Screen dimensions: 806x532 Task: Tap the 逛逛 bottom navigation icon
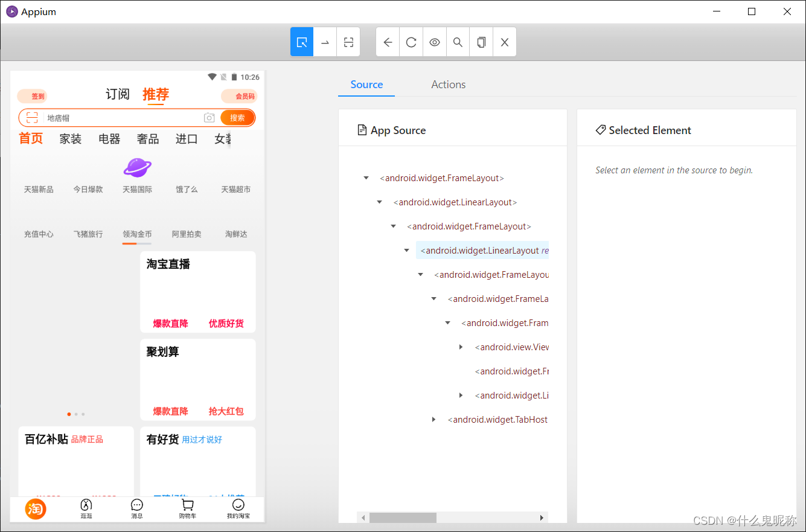[x=86, y=509]
